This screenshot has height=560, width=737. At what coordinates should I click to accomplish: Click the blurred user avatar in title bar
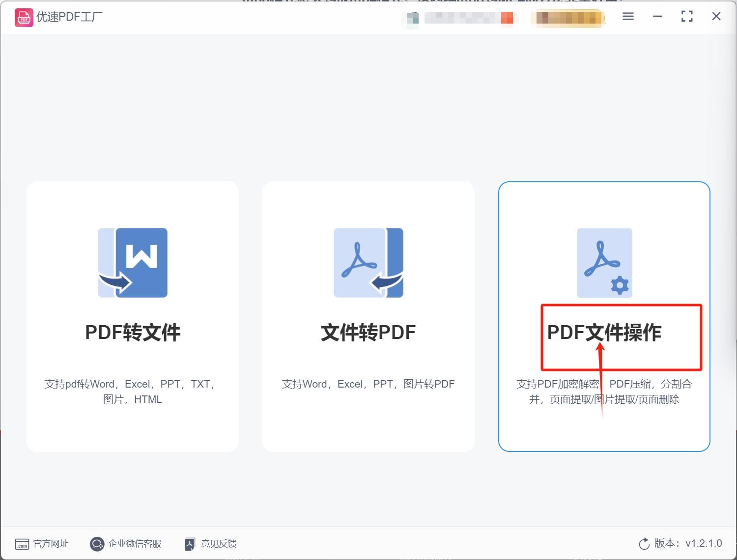[x=412, y=18]
